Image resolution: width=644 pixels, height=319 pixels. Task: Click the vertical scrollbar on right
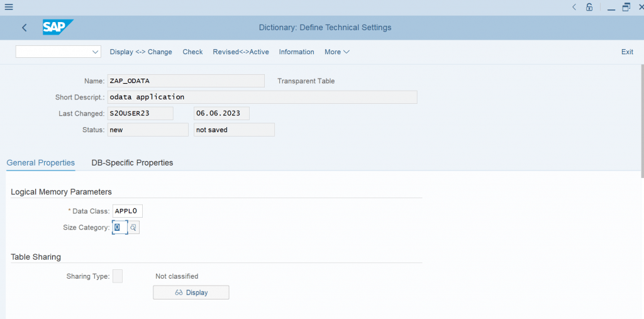pos(642,121)
